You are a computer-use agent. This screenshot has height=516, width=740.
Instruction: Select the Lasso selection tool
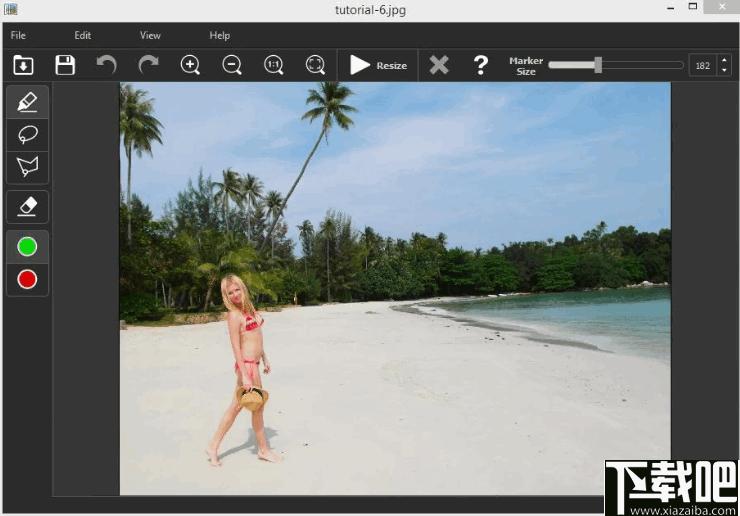27,135
